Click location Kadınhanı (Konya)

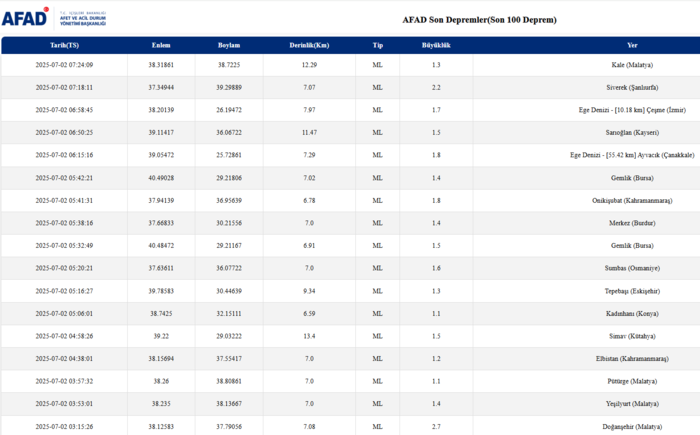632,314
